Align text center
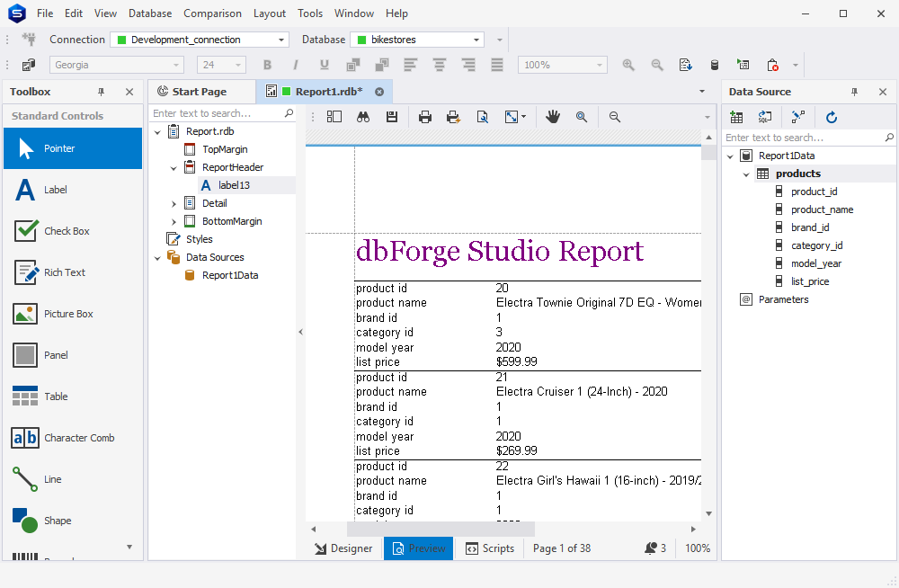899x588 pixels. 440,65
